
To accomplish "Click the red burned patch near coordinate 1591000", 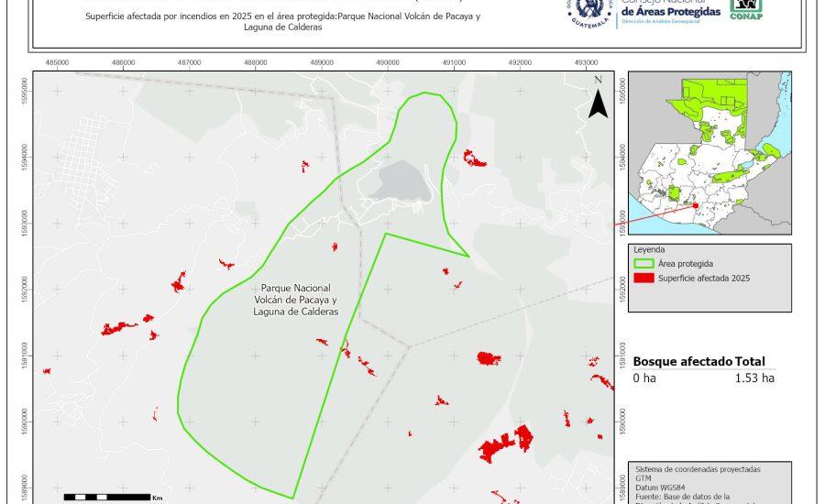I will point(489,357).
